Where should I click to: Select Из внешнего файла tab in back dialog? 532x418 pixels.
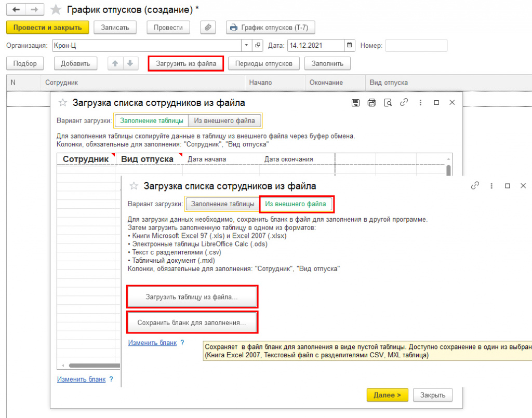(224, 120)
